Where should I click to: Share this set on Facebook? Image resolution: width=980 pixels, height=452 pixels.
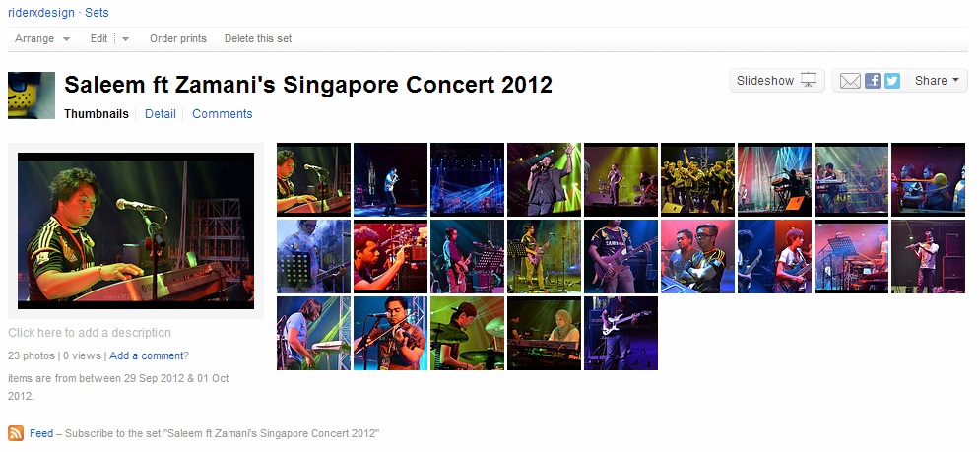coord(873,81)
